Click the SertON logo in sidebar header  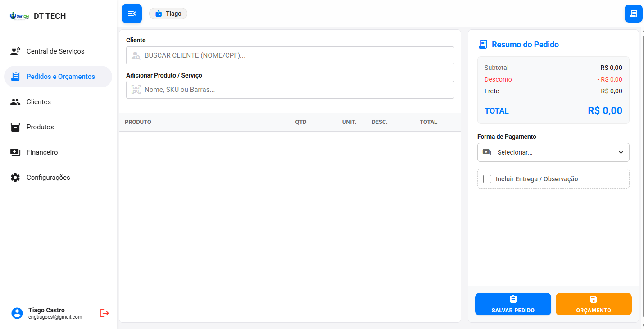tap(19, 16)
